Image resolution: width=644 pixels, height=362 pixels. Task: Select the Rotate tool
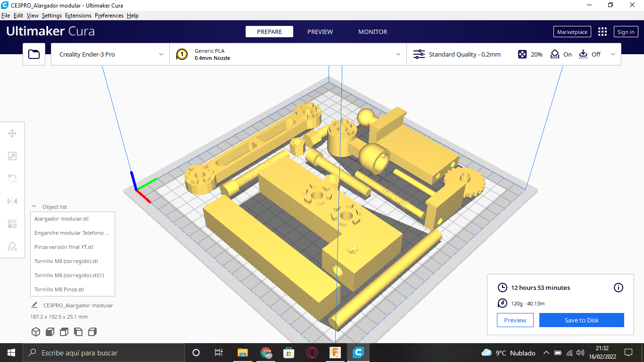pos(12,179)
